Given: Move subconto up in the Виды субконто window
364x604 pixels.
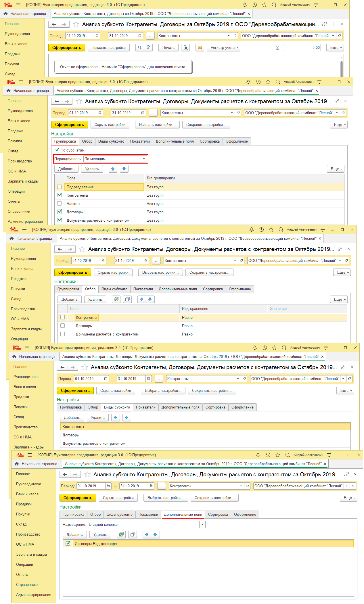Looking at the screenshot, I should 116,418.
